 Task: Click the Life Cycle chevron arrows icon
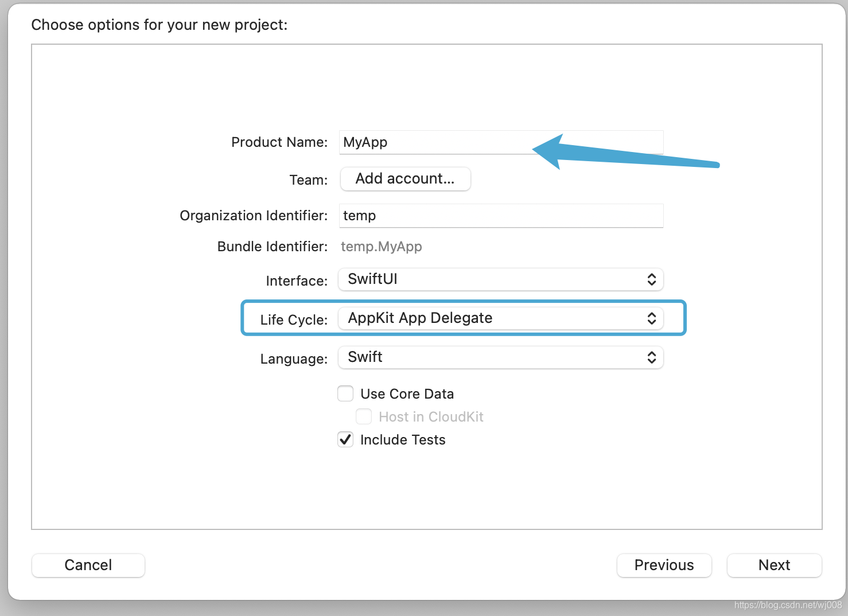(x=652, y=318)
